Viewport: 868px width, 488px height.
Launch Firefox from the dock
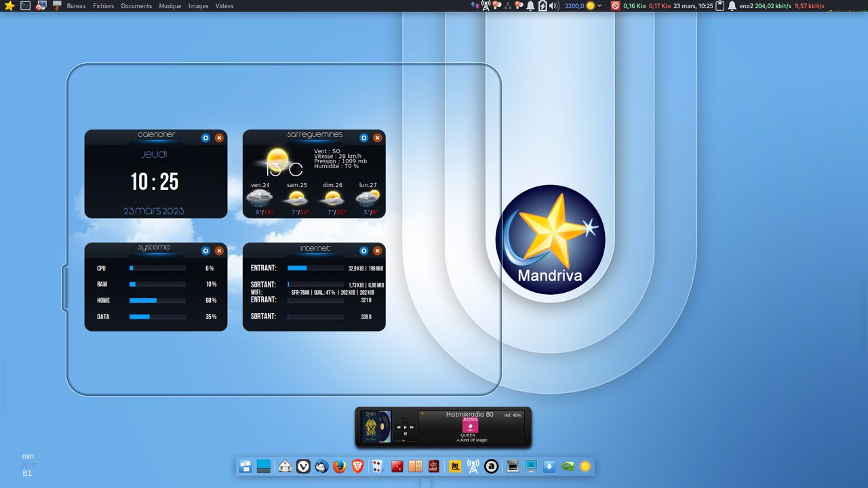[x=339, y=466]
